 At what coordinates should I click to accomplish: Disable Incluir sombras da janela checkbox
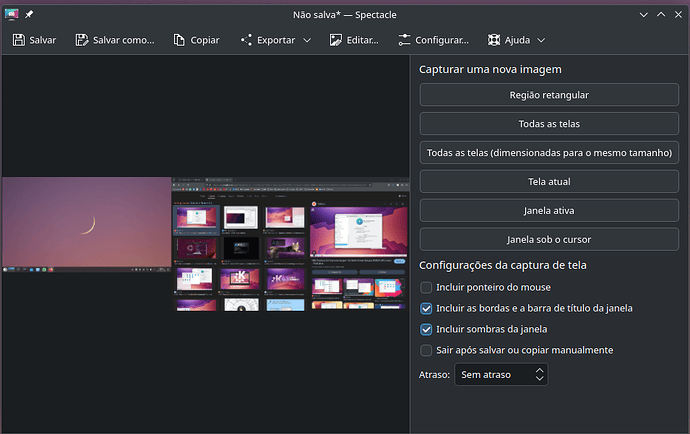click(x=426, y=329)
